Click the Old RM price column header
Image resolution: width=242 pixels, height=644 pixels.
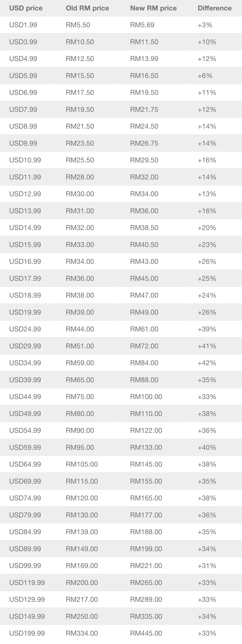(87, 8)
